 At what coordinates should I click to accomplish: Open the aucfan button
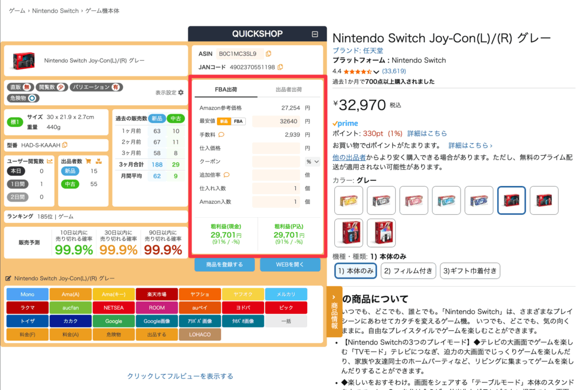coord(71,308)
